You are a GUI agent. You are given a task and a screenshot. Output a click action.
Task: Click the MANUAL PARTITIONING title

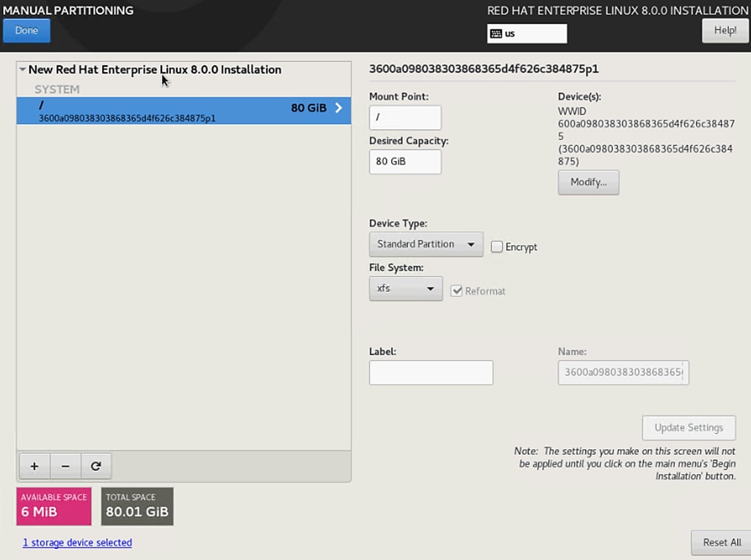click(x=68, y=10)
